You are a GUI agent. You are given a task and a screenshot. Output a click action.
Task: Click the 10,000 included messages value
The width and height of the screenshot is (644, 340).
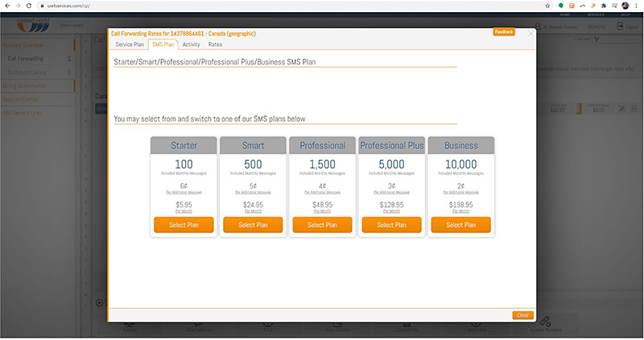[460, 164]
